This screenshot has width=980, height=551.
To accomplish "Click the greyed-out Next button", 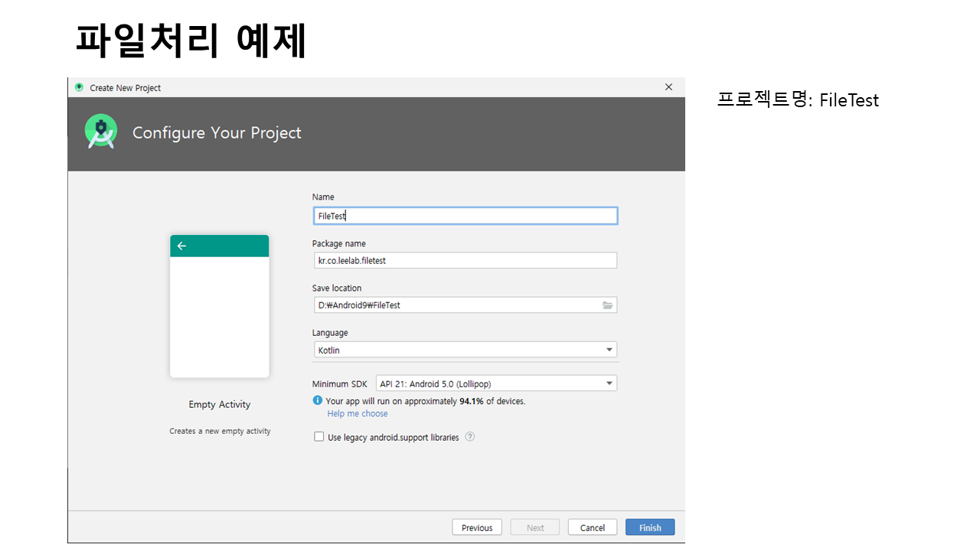I will tap(535, 527).
